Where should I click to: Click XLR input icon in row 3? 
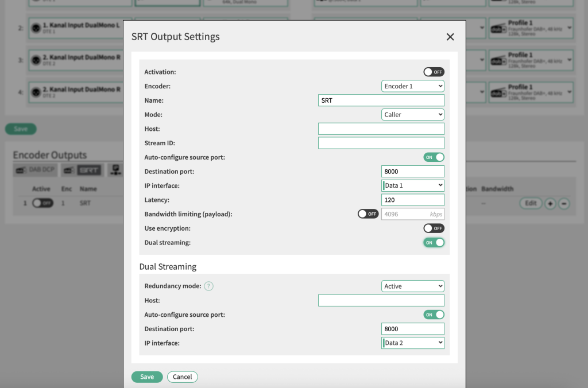[x=36, y=60]
